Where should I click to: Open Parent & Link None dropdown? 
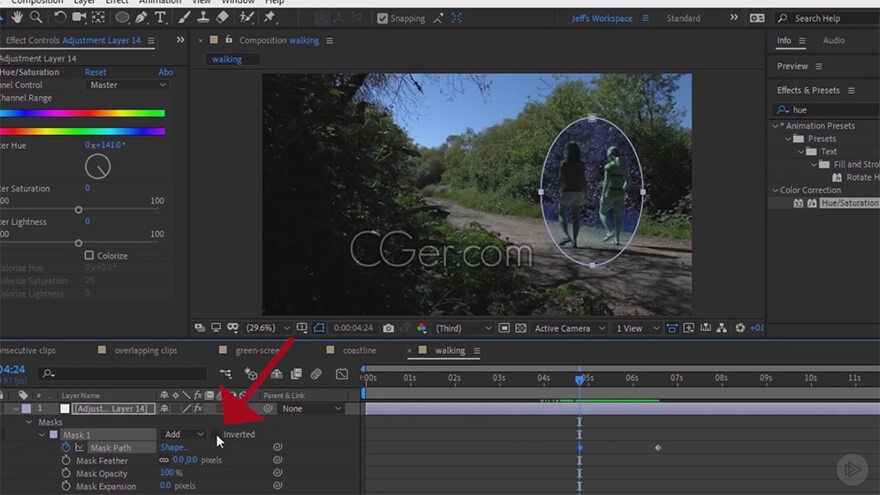pyautogui.click(x=311, y=409)
